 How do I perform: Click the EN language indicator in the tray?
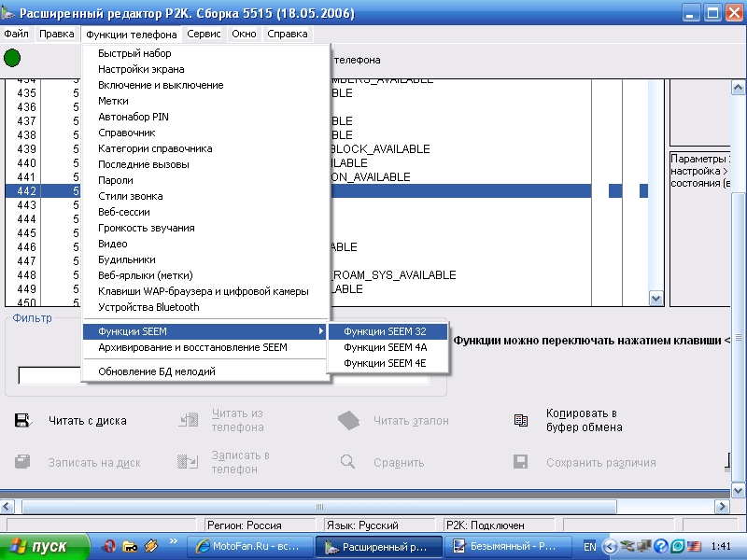pyautogui.click(x=590, y=547)
